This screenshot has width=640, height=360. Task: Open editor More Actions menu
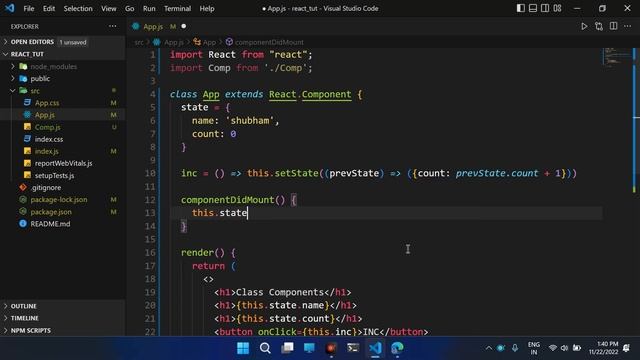(x=628, y=26)
